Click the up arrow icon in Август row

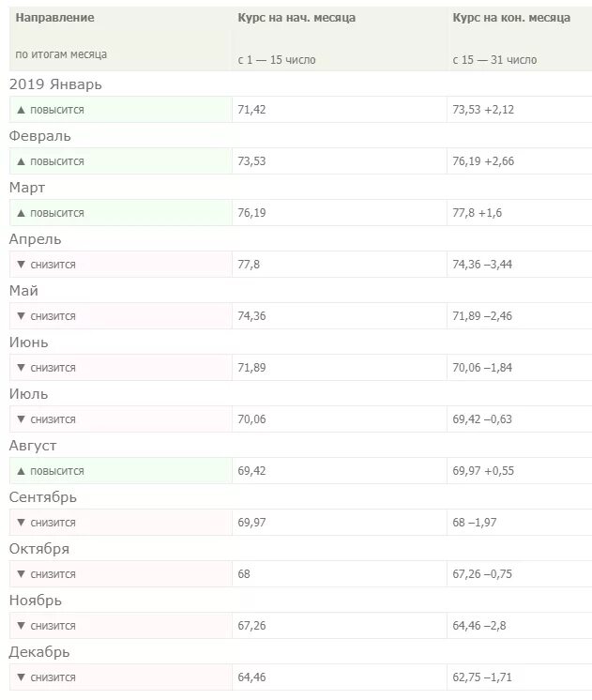[21, 471]
